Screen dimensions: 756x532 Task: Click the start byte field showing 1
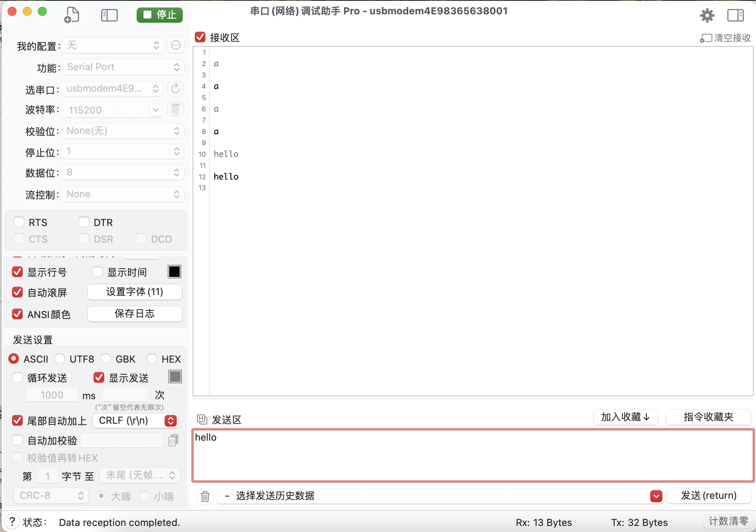pos(48,476)
